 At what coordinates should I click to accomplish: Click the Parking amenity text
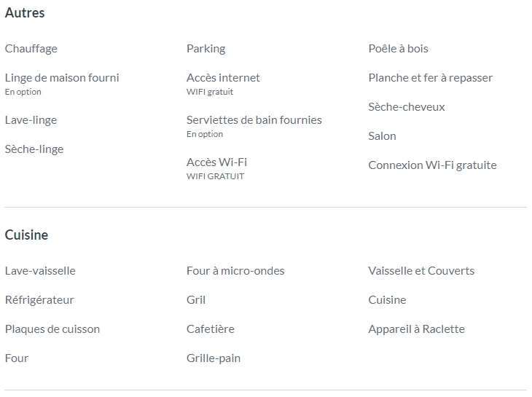(206, 49)
